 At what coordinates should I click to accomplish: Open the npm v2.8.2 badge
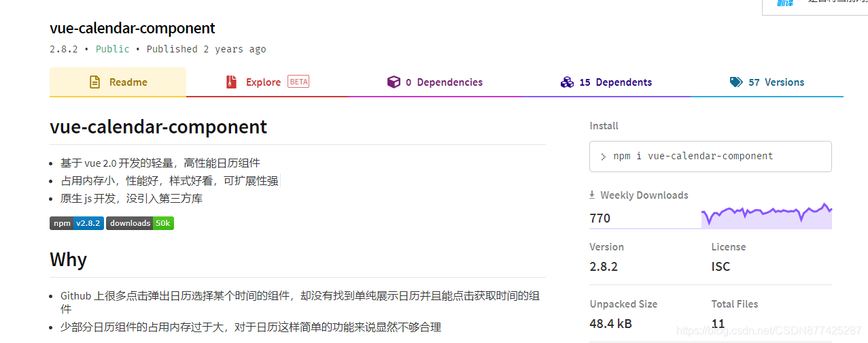(77, 223)
